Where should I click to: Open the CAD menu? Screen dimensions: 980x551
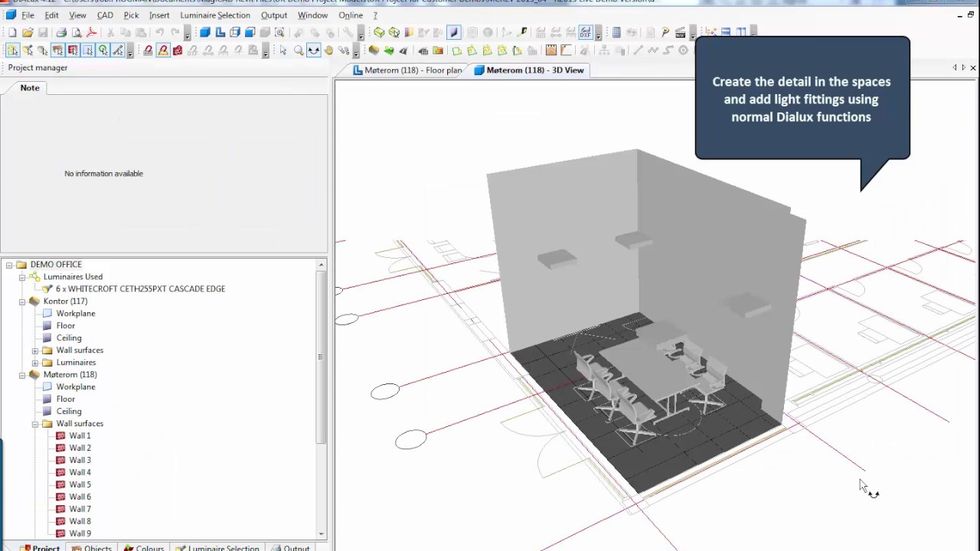[105, 15]
